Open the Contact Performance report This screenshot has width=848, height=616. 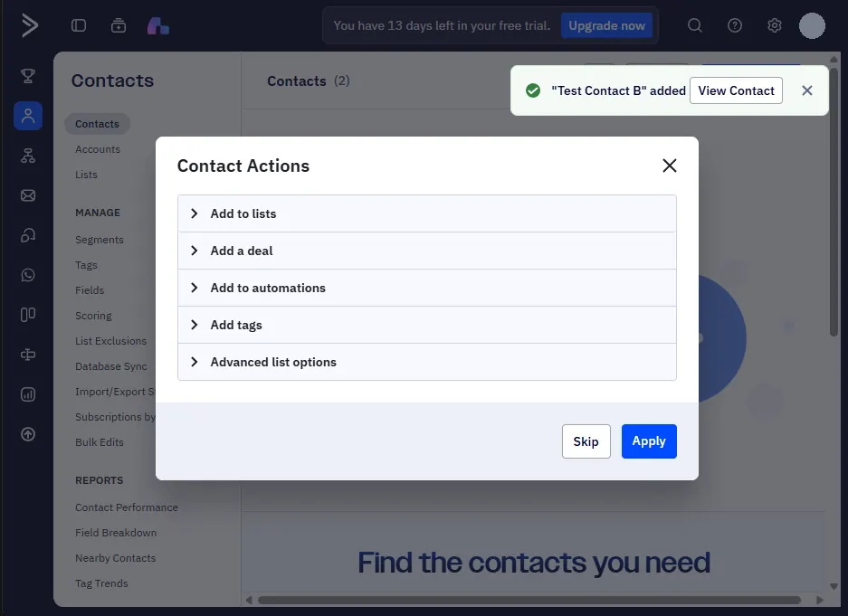coord(127,507)
